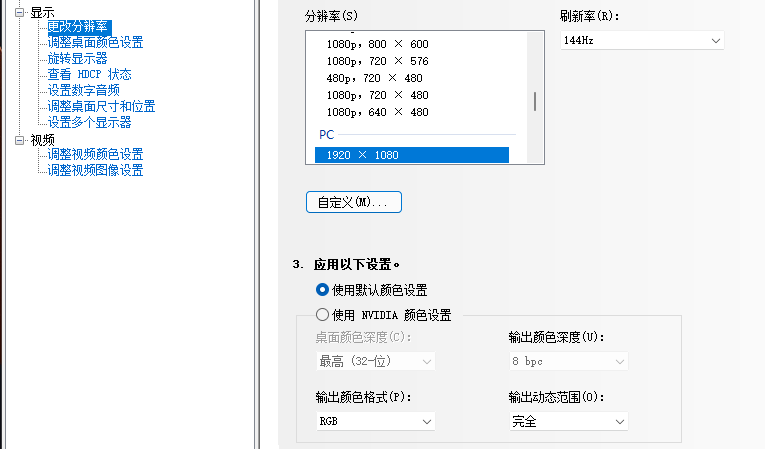
Task: Click the 自定义(M)... button
Action: pyautogui.click(x=353, y=202)
